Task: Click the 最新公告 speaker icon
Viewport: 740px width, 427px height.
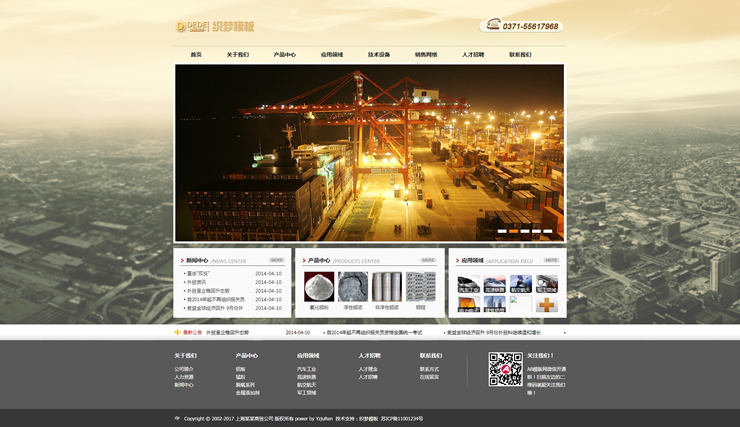Action: [x=178, y=332]
